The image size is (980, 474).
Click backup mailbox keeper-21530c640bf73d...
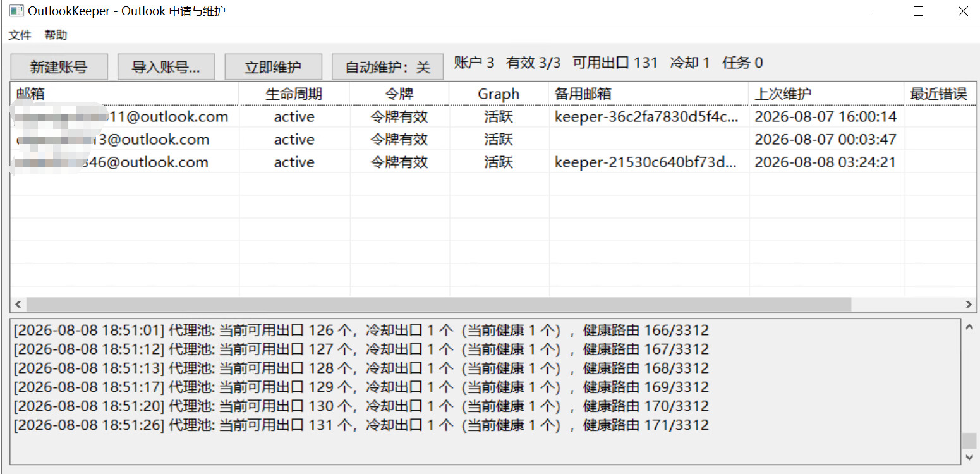646,162
